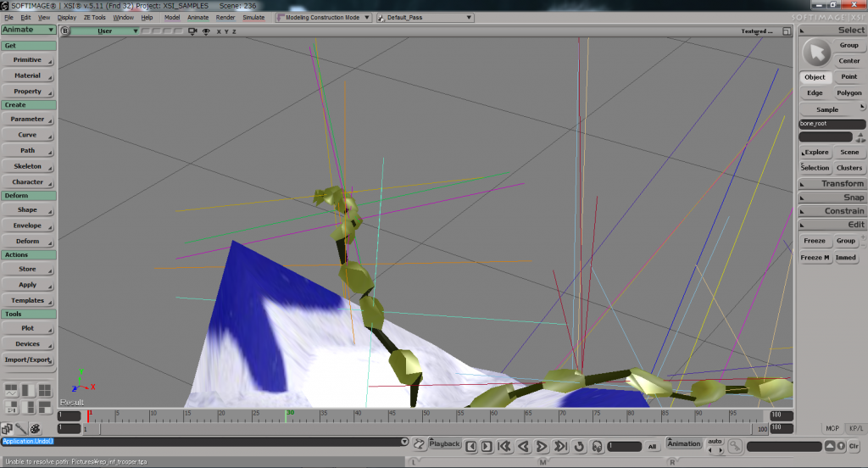Play animation forward
The height and width of the screenshot is (468, 868).
pyautogui.click(x=542, y=447)
